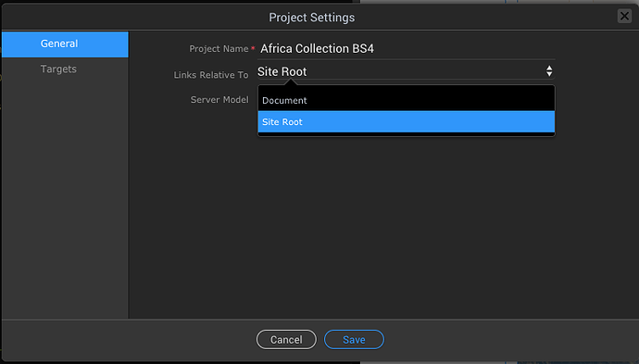Click the Project Settings title bar
The image size is (639, 364).
click(x=312, y=17)
